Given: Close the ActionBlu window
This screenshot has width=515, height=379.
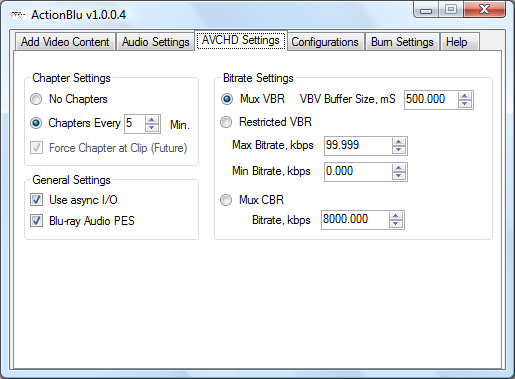Looking at the screenshot, I should (484, 9).
